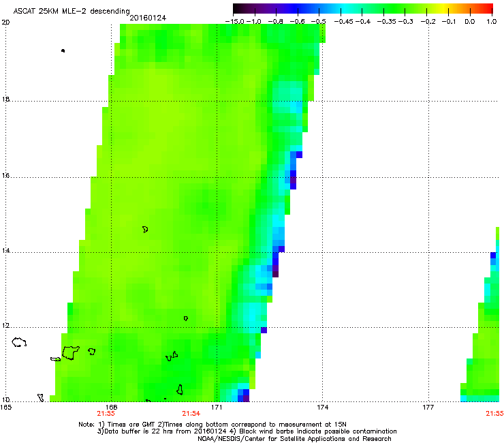Click the red end of the color scale bar

(488, 9)
